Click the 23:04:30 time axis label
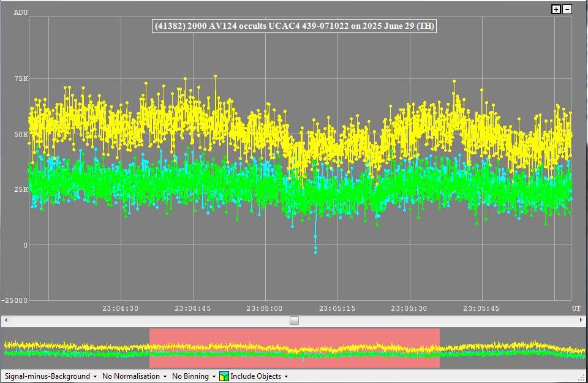The height and width of the screenshot is (383, 588). (121, 308)
